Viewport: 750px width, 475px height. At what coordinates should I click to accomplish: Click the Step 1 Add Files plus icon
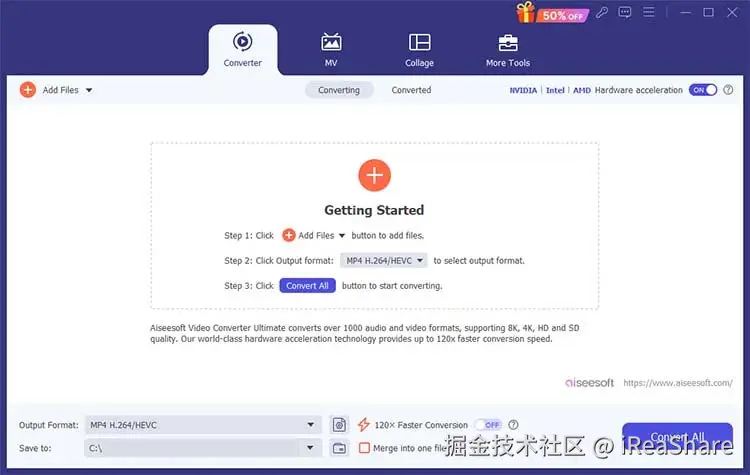[x=288, y=235]
